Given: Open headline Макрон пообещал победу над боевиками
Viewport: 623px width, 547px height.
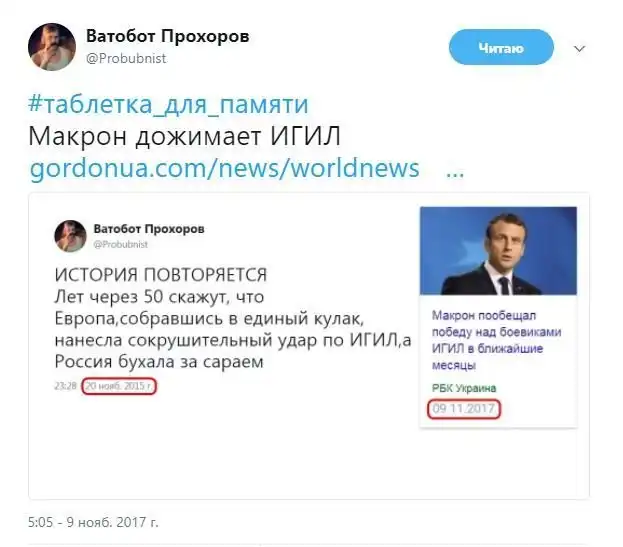Looking at the screenshot, I should (496, 340).
